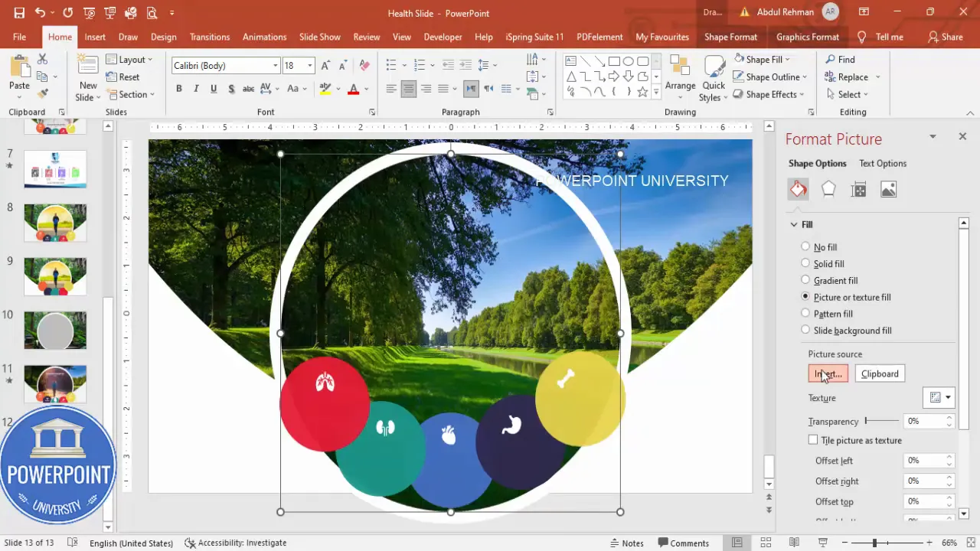The image size is (980, 551).
Task: Click the Save icon in title bar
Action: click(x=19, y=13)
